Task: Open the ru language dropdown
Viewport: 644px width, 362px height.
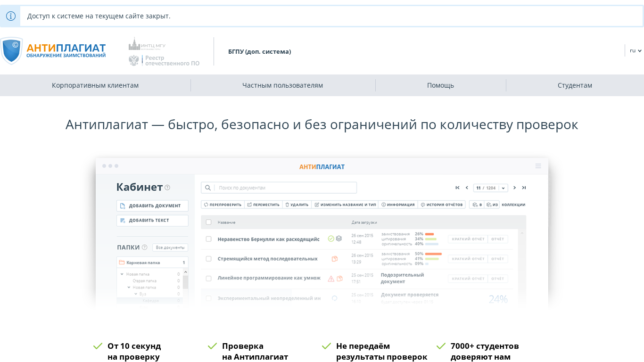Action: point(636,50)
